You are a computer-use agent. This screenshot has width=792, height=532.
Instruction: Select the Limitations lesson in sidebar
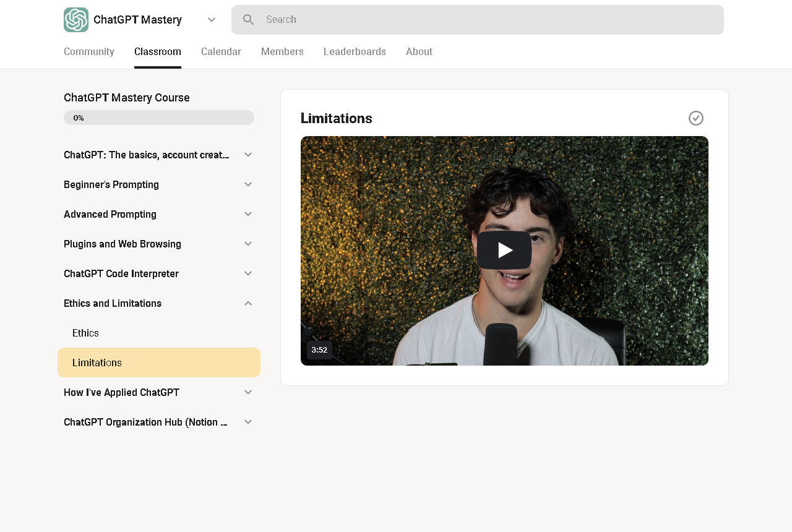[159, 363]
